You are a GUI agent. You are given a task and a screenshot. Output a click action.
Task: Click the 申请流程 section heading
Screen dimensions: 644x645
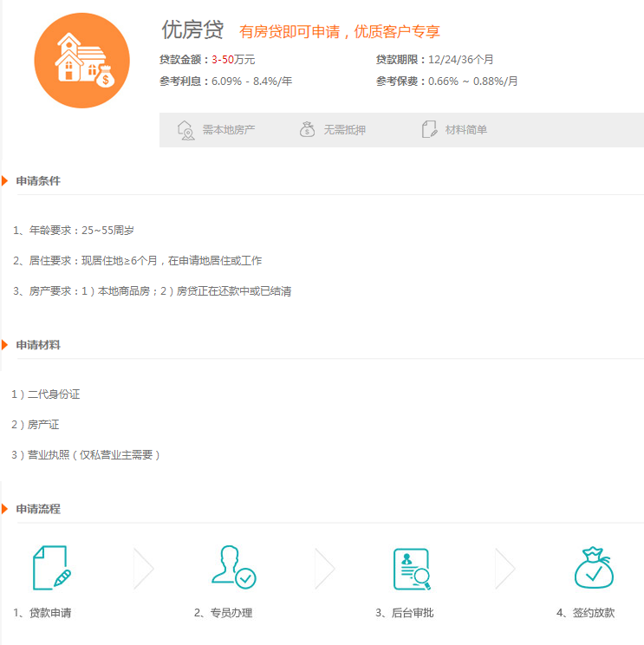coord(38,509)
